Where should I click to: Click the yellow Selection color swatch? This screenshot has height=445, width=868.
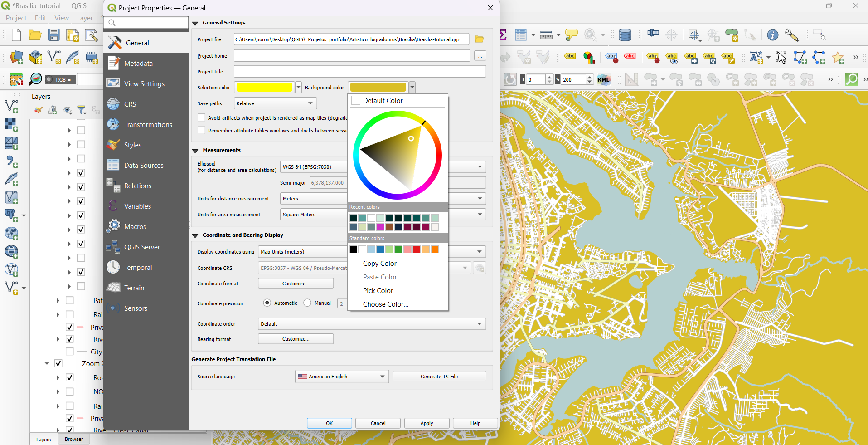click(x=264, y=87)
